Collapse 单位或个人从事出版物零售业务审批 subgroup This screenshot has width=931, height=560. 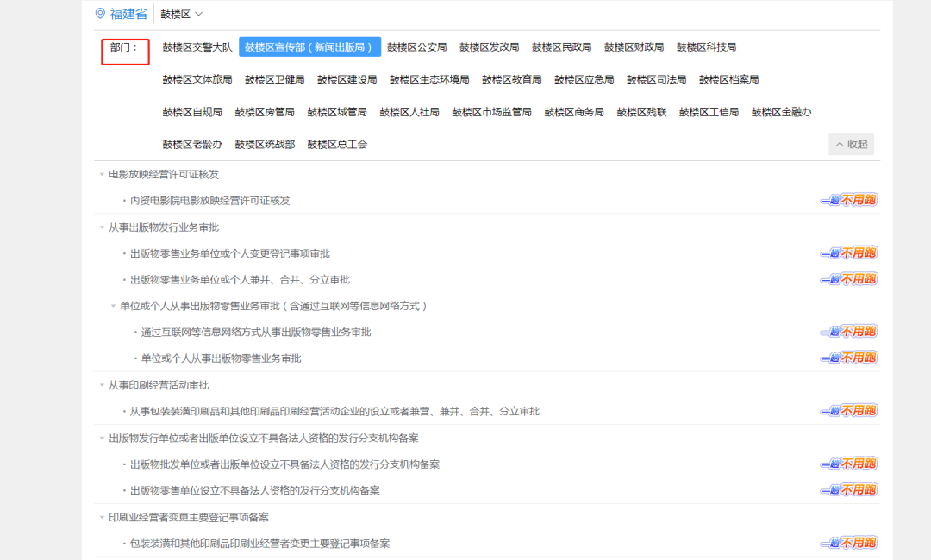point(113,306)
